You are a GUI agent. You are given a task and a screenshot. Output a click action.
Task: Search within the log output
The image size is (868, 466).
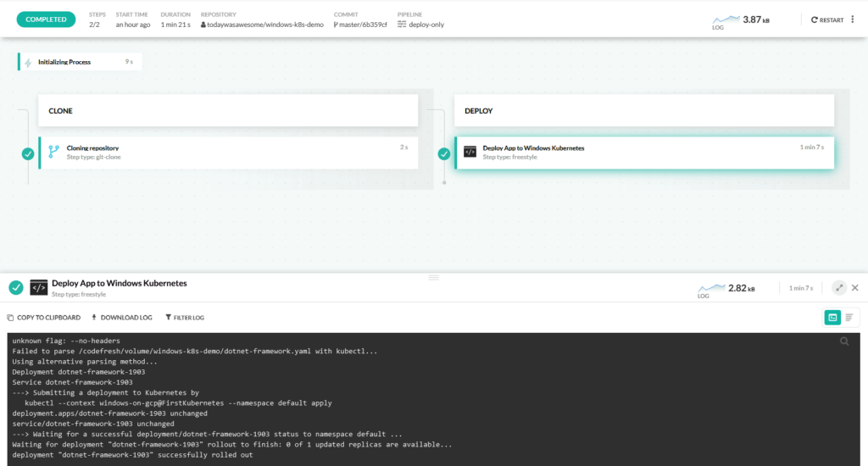click(x=844, y=341)
